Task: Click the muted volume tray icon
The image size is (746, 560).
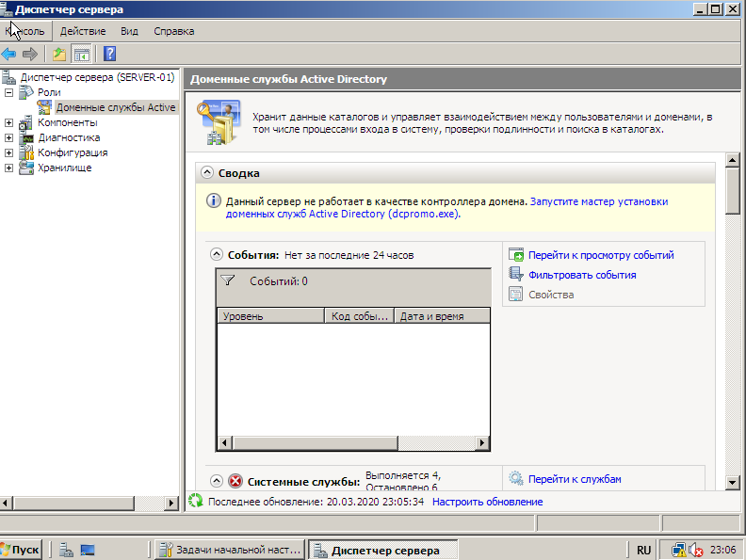Action: click(x=696, y=550)
